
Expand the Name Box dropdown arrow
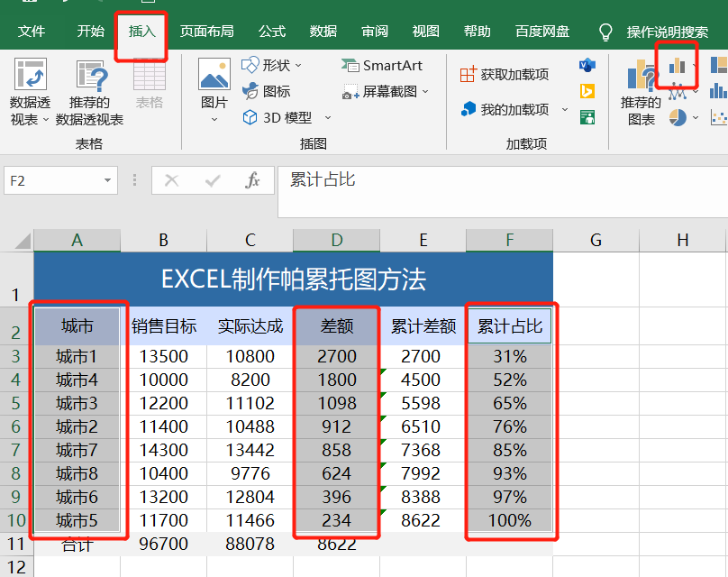pos(108,180)
